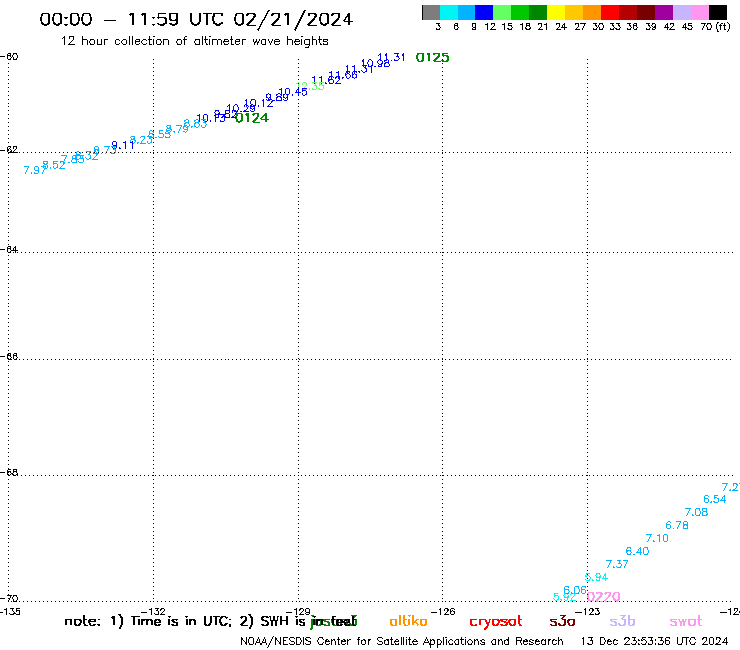This screenshot has height=650, width=740.
Task: Click the wave height value 7.08
Action: point(696,512)
